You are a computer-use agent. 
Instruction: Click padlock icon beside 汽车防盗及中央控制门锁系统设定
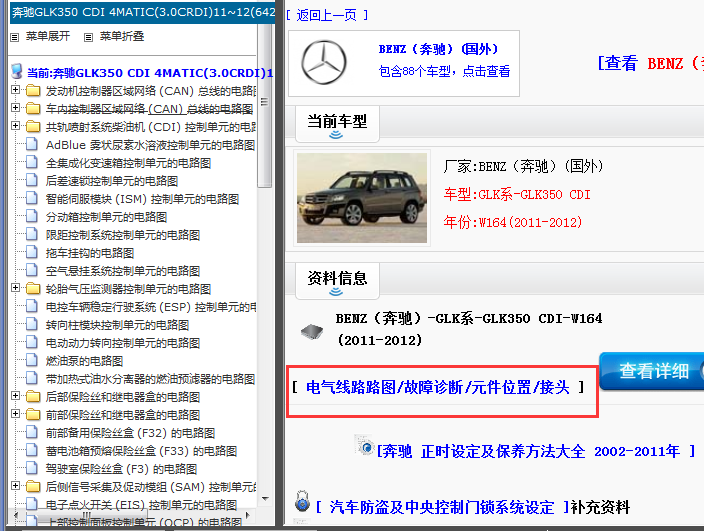[x=303, y=501]
